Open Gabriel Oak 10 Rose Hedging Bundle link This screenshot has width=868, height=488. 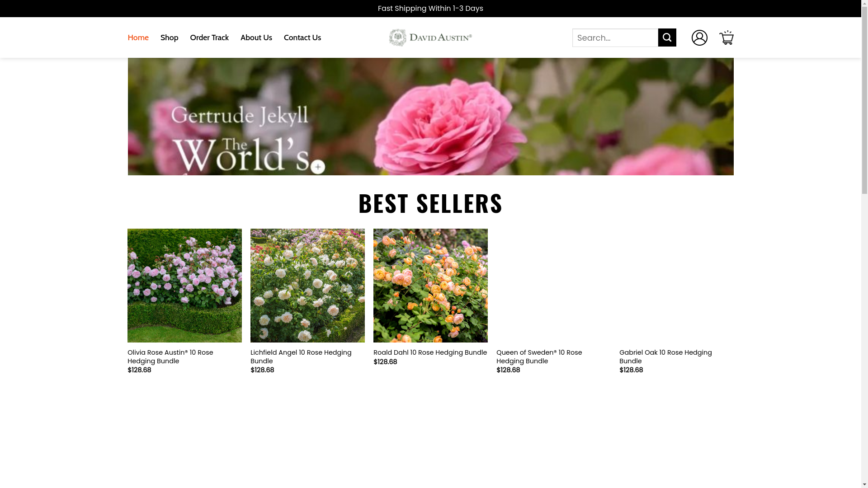pyautogui.click(x=665, y=357)
